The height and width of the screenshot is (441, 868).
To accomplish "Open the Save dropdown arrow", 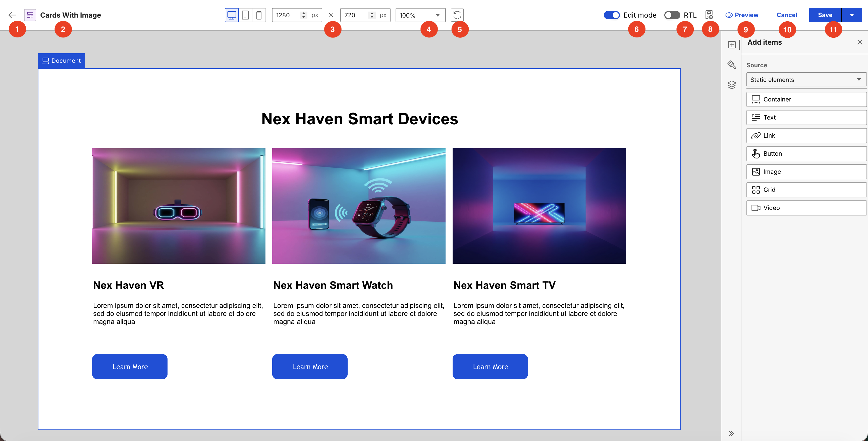I will (x=851, y=15).
